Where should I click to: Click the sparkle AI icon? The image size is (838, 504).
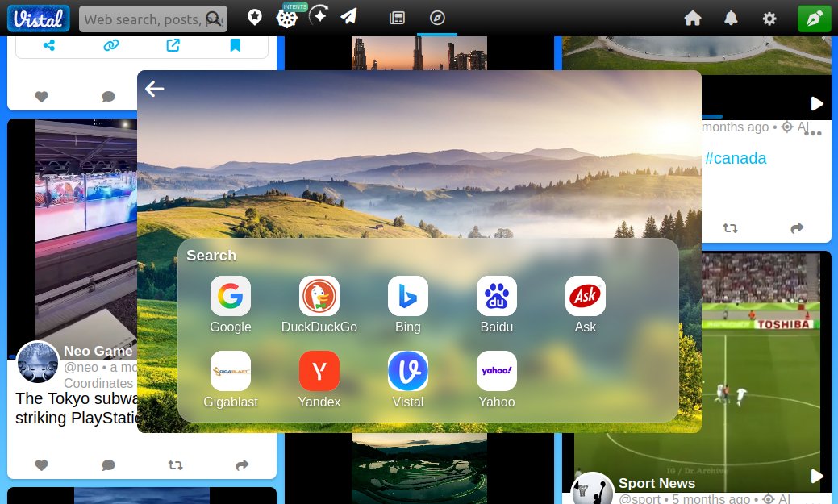coord(319,16)
